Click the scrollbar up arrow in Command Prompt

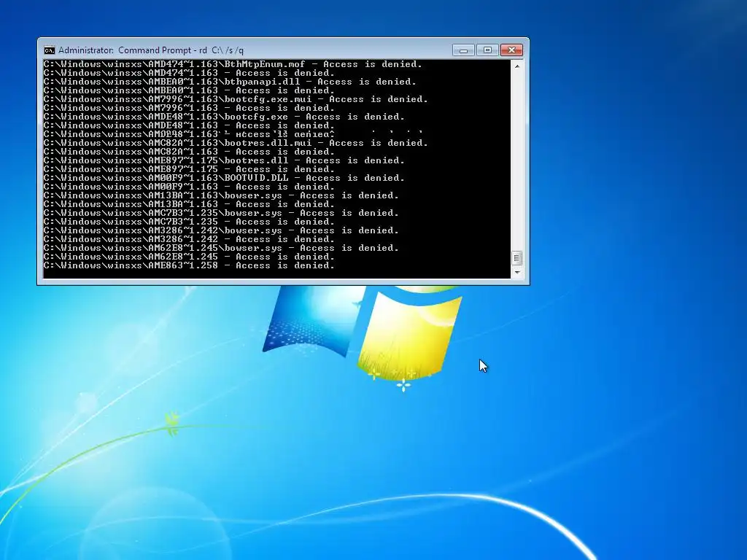coord(517,66)
